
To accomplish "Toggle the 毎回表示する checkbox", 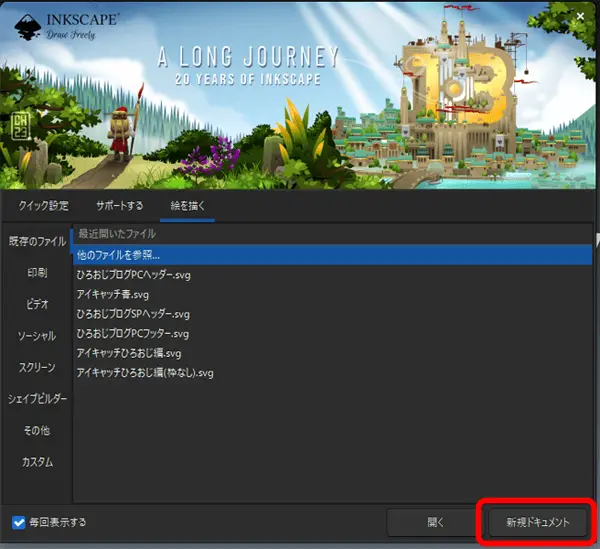I will pos(18,522).
